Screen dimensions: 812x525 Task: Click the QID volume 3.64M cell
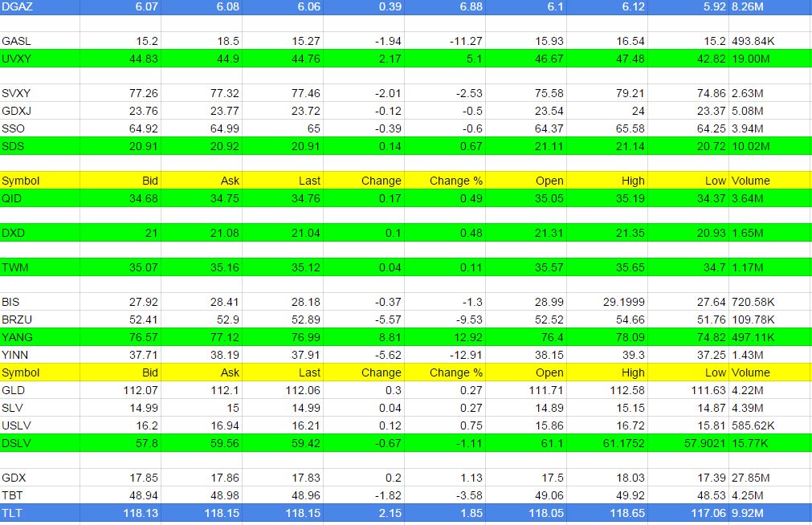(770, 198)
